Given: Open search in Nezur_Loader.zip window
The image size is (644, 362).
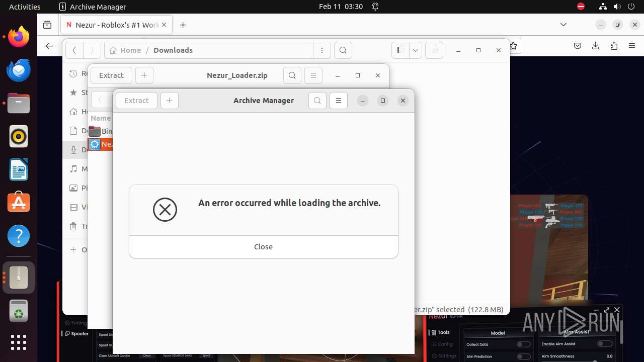Looking at the screenshot, I should click(292, 75).
